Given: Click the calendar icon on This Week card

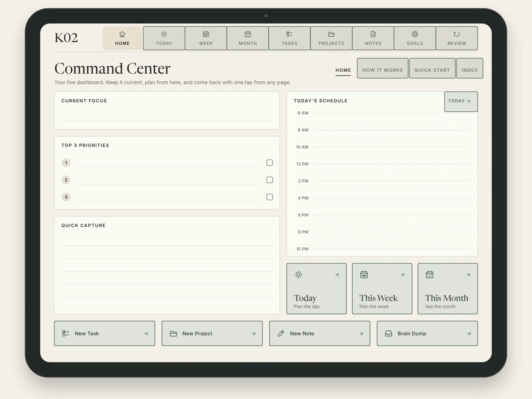Looking at the screenshot, I should click(x=364, y=275).
